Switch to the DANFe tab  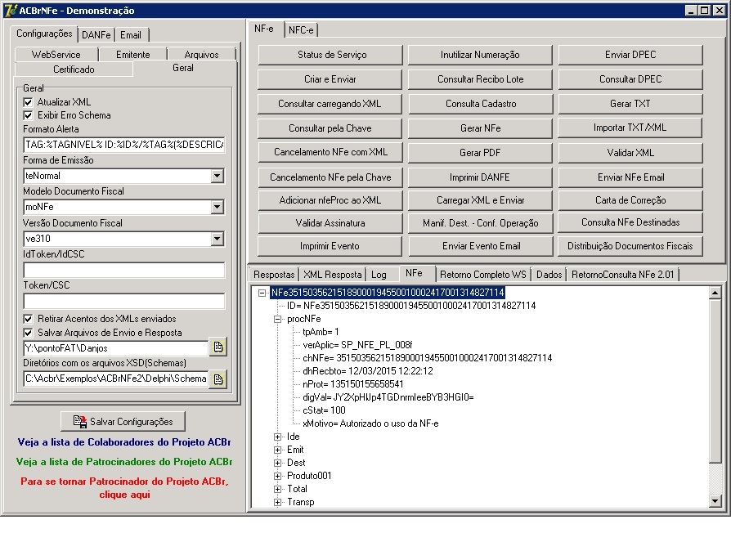click(96, 35)
